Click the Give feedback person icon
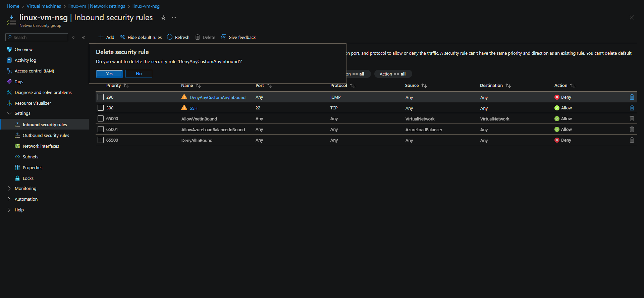Screen dimensions: 644x298 click(x=223, y=37)
